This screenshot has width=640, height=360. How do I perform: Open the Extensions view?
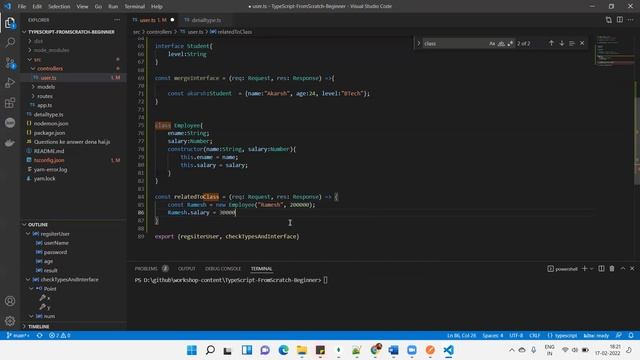pos(10,102)
